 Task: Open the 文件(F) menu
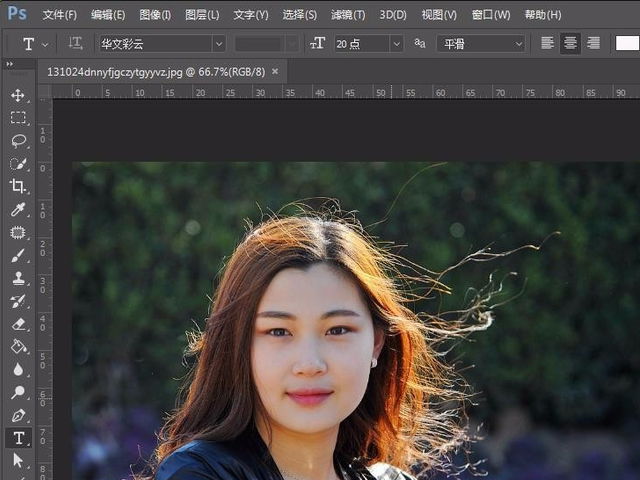tap(60, 15)
